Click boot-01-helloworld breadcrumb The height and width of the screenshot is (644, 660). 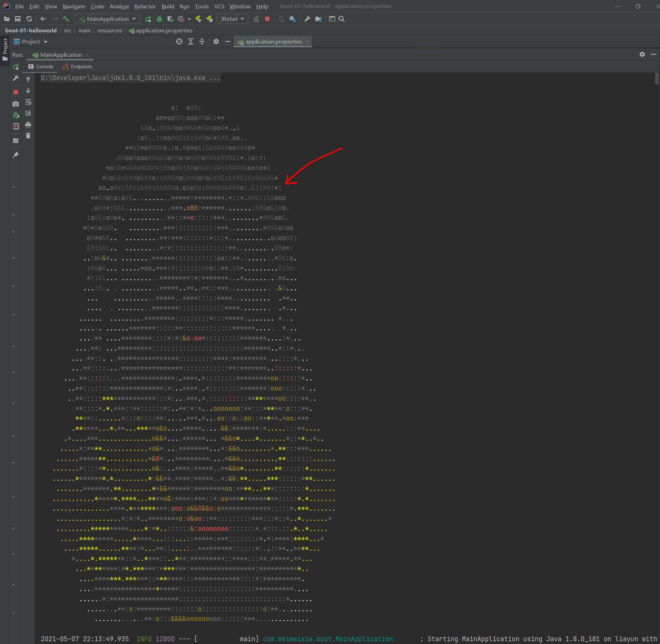(31, 30)
